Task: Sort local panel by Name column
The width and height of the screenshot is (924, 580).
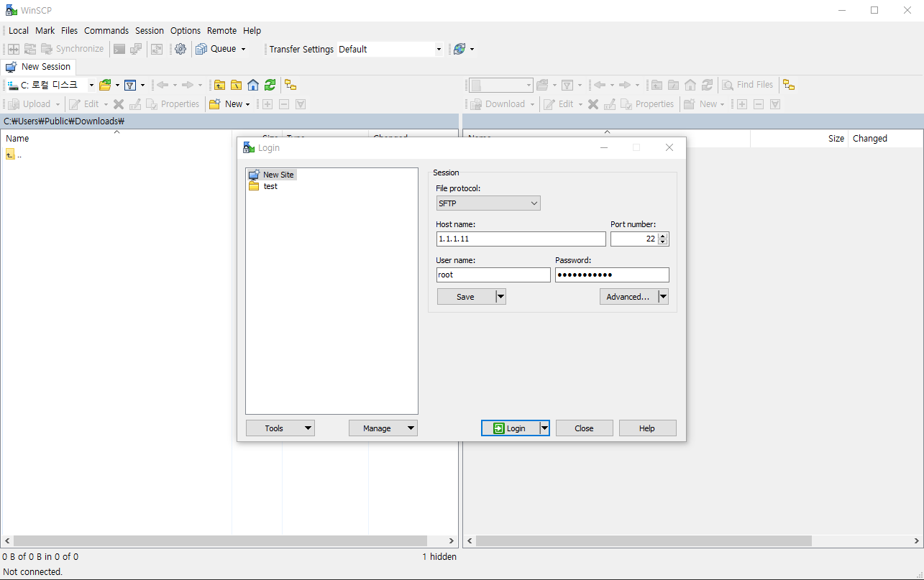Action: pos(116,139)
